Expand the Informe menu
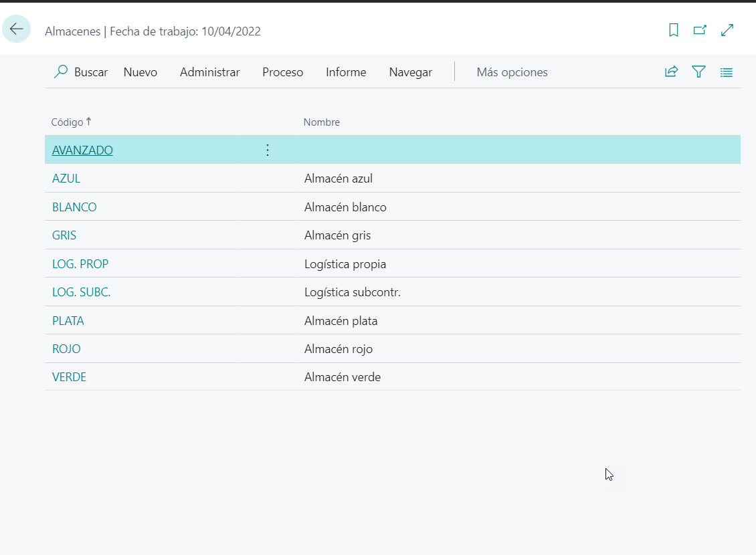 (x=346, y=72)
